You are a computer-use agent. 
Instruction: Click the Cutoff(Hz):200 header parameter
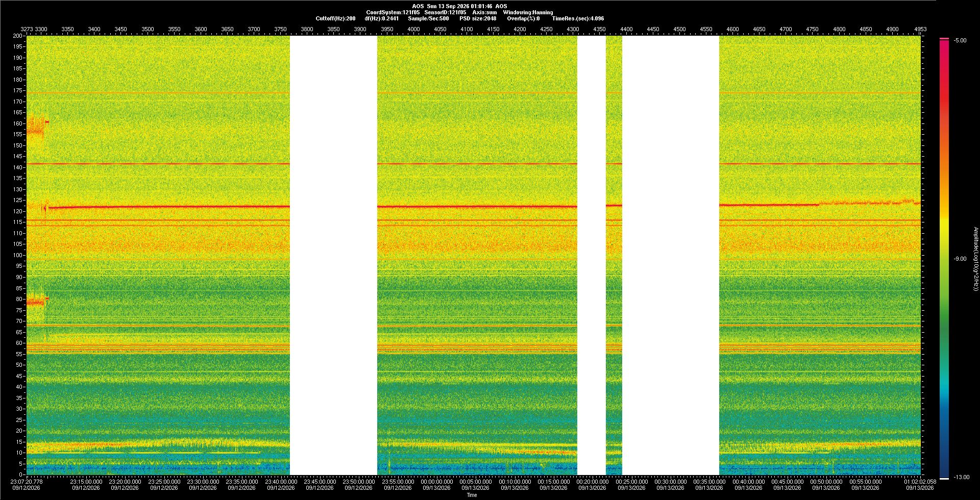(x=335, y=19)
